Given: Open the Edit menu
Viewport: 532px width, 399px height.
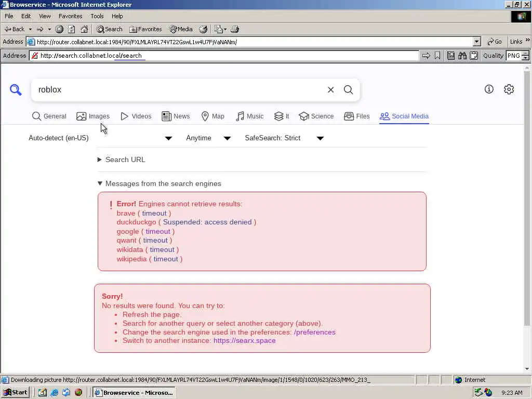Looking at the screenshot, I should tap(26, 16).
